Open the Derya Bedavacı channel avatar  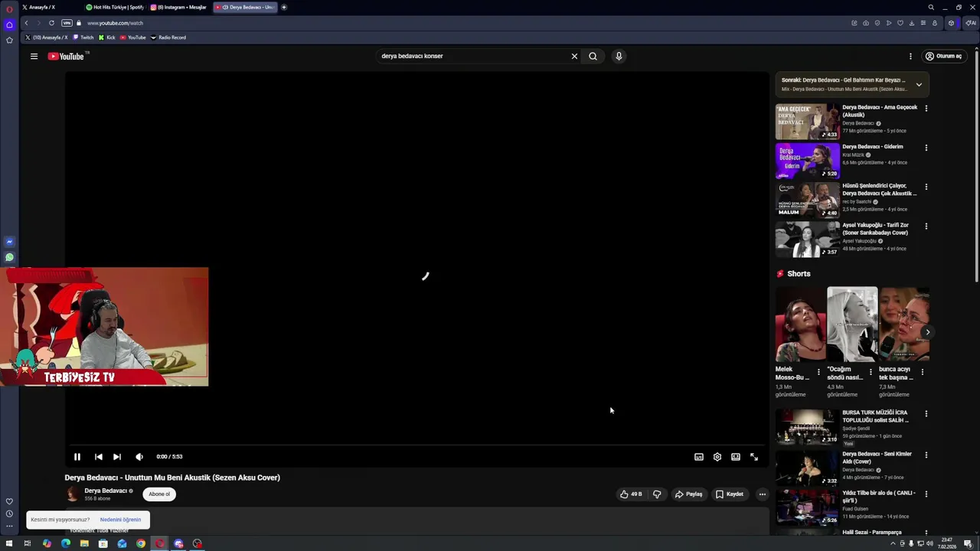point(73,494)
